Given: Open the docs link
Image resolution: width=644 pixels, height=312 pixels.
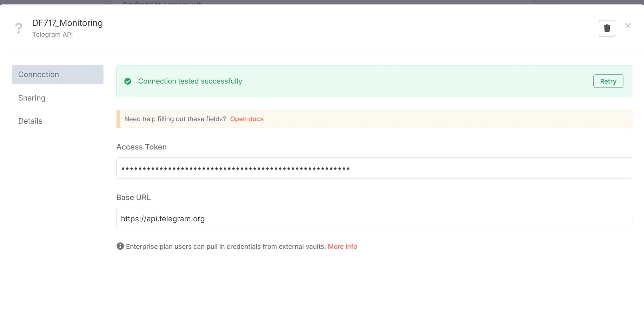Looking at the screenshot, I should 247,119.
